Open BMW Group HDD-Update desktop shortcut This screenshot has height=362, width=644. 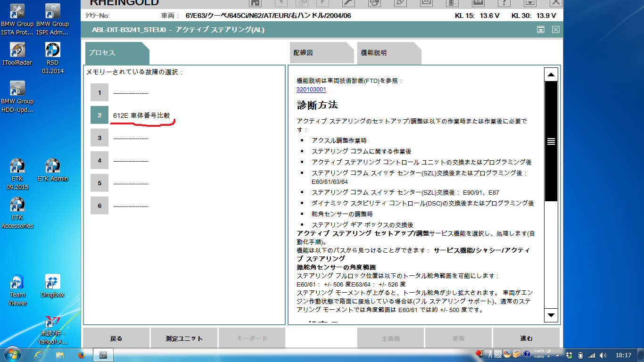tap(17, 97)
